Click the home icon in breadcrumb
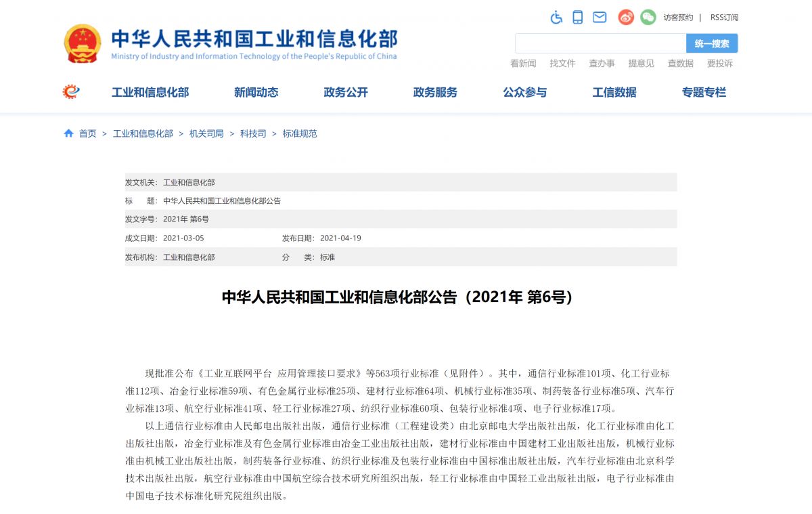This screenshot has height=514, width=812. [x=68, y=133]
